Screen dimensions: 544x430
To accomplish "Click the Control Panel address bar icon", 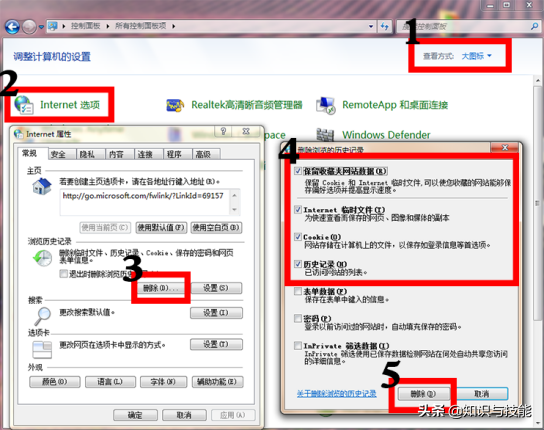I will [x=53, y=26].
